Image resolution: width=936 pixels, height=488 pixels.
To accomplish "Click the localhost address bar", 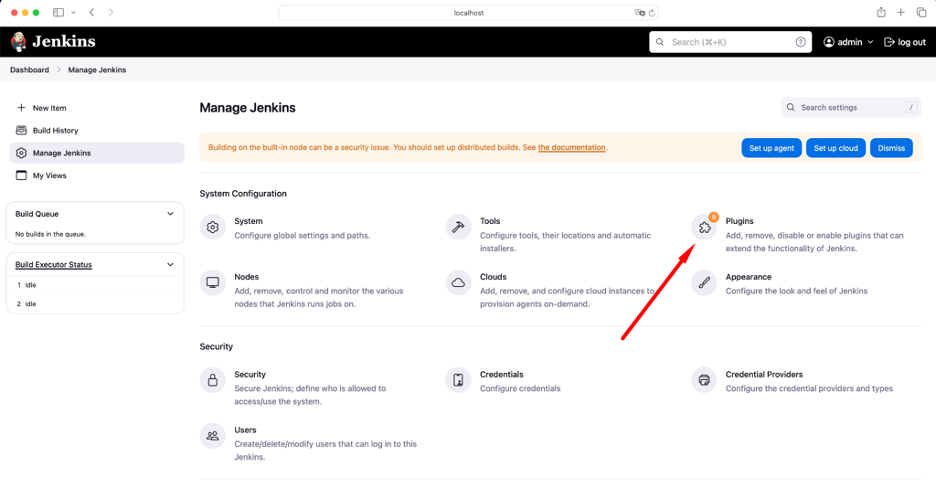I will pyautogui.click(x=469, y=13).
